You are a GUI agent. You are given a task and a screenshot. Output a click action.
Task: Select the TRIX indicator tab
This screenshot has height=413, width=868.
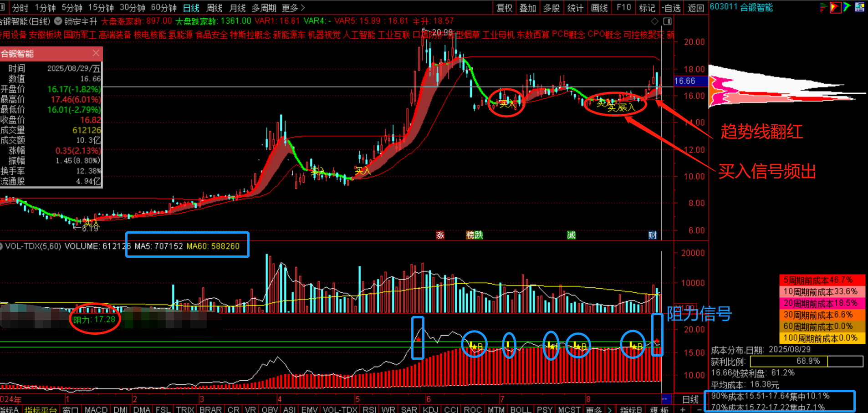point(185,409)
